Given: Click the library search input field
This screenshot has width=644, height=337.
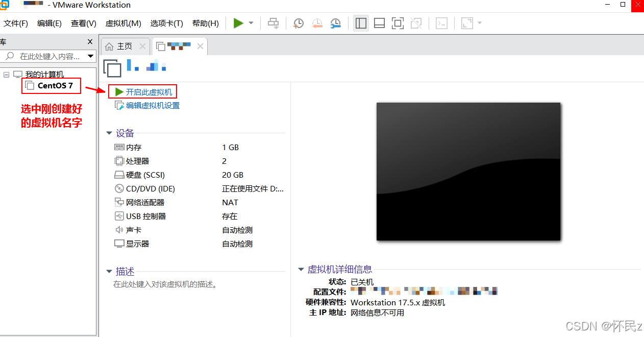Looking at the screenshot, I should [48, 56].
